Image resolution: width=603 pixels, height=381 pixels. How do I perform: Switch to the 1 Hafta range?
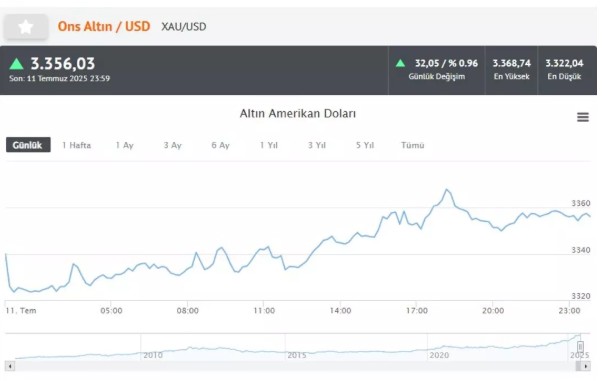[77, 145]
